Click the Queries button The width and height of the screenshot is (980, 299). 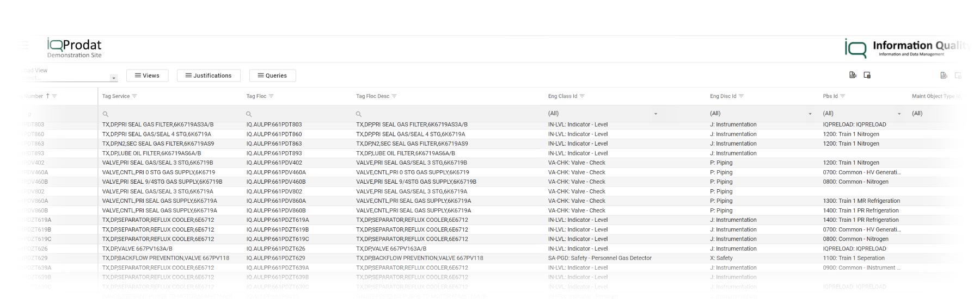(272, 76)
